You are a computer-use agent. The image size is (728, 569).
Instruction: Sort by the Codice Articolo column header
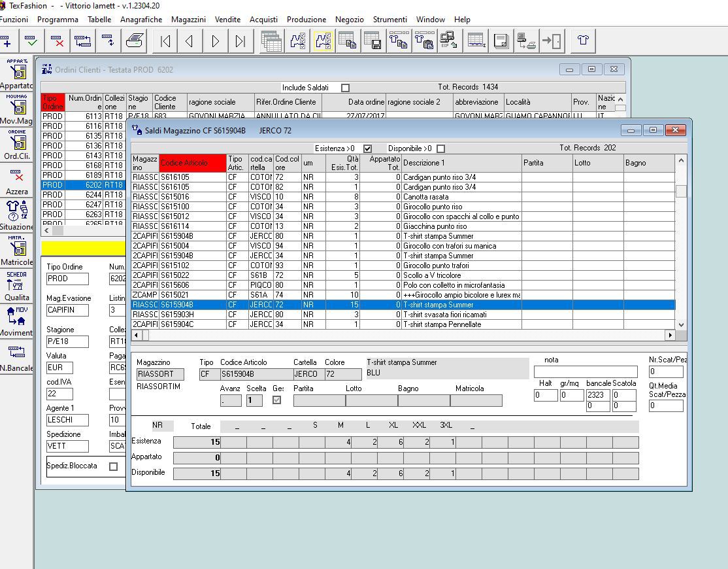point(192,163)
